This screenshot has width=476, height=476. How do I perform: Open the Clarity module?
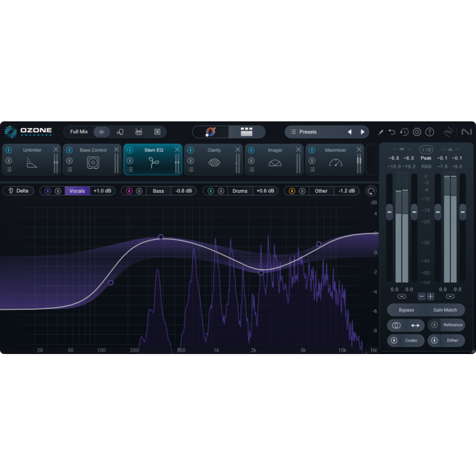click(214, 159)
